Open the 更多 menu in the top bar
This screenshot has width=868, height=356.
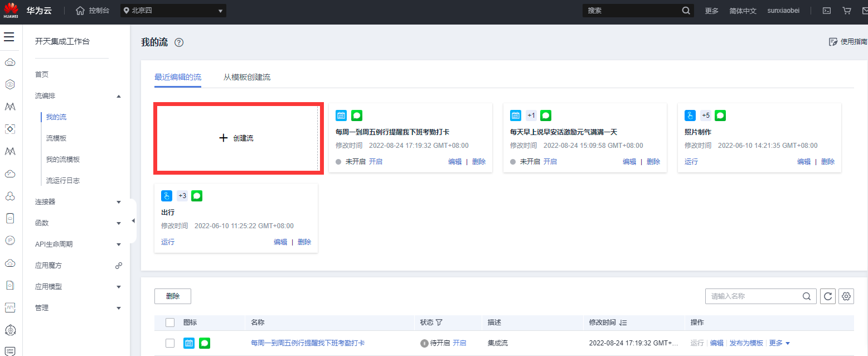[x=712, y=11]
